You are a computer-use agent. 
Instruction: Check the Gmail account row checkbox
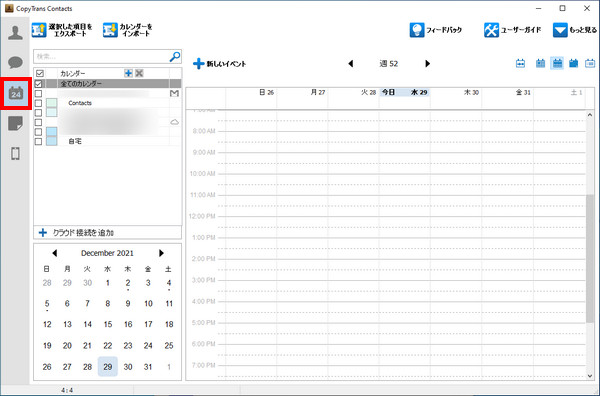click(38, 93)
